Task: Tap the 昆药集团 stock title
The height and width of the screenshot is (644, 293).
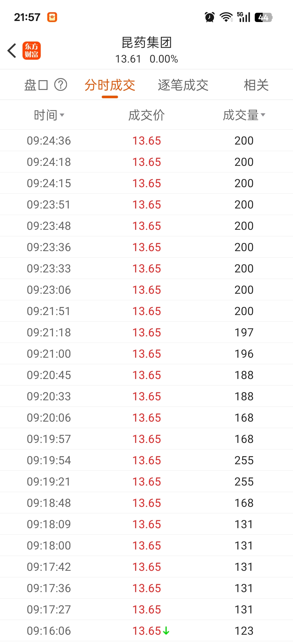Action: pyautogui.click(x=147, y=42)
